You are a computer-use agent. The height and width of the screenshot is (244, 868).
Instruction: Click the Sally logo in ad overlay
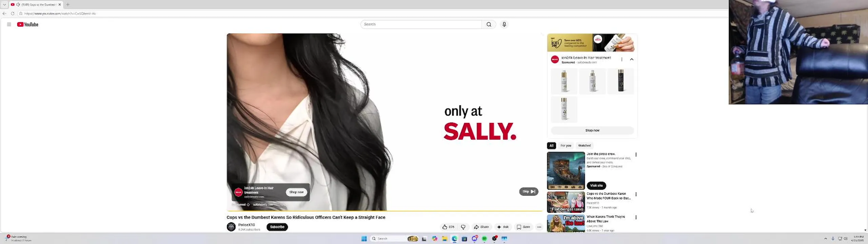coord(238,192)
